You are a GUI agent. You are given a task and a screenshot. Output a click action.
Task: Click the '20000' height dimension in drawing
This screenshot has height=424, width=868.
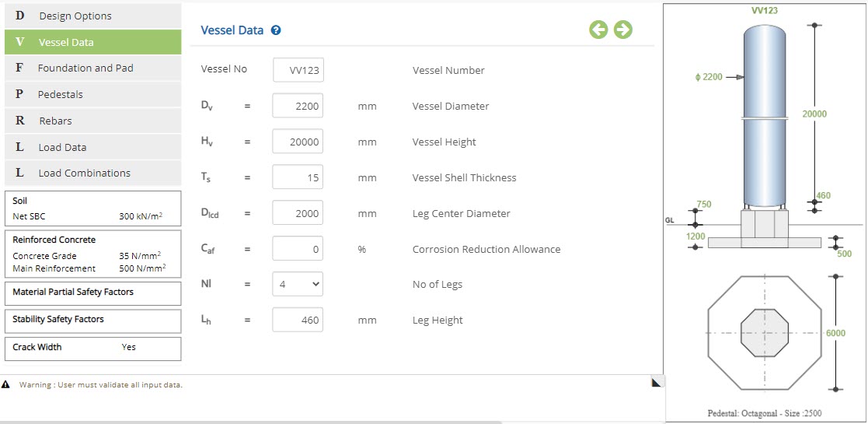(814, 114)
